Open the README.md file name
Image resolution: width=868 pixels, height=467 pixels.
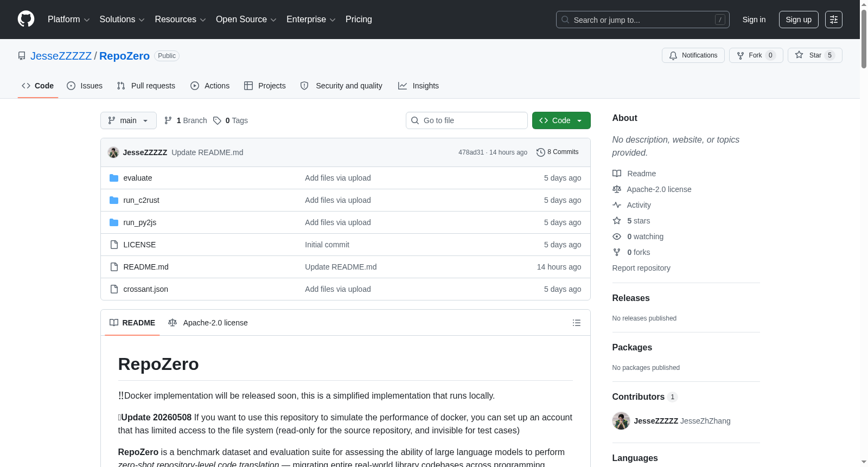point(146,267)
